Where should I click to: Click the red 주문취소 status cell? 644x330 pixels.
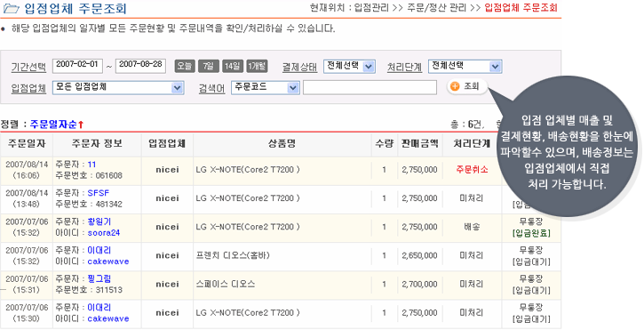pyautogui.click(x=472, y=170)
